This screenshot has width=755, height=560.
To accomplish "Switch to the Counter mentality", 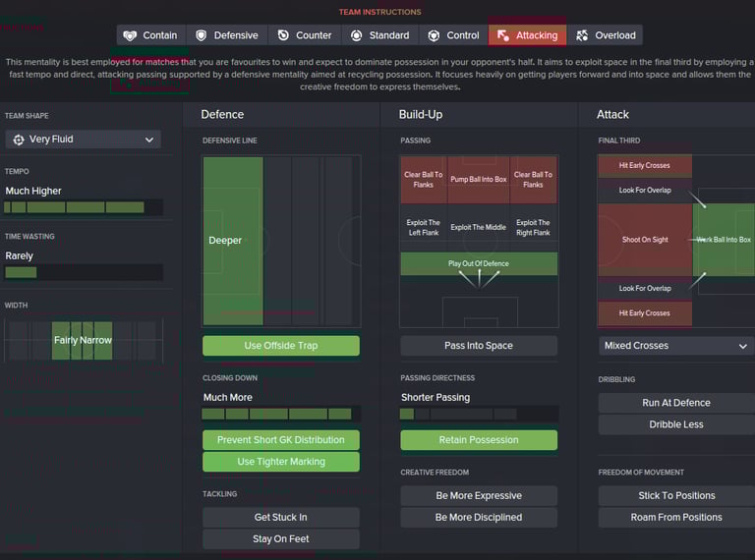I will [305, 35].
